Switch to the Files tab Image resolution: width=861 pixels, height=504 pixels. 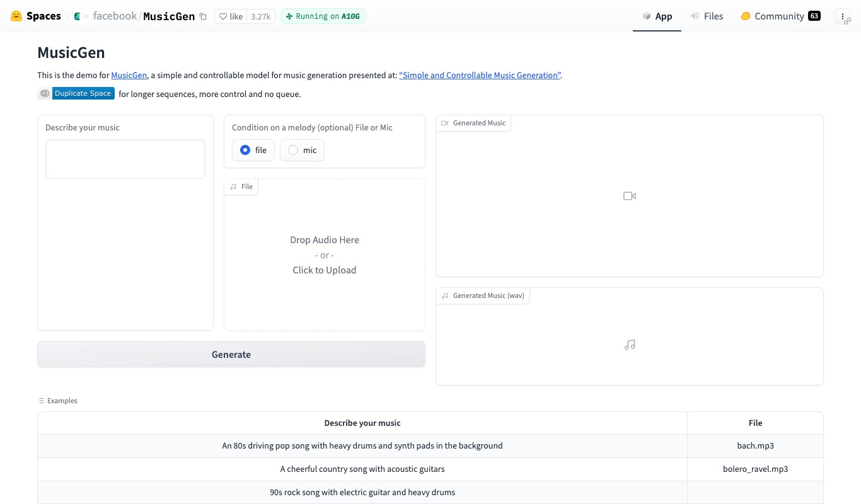(x=707, y=16)
